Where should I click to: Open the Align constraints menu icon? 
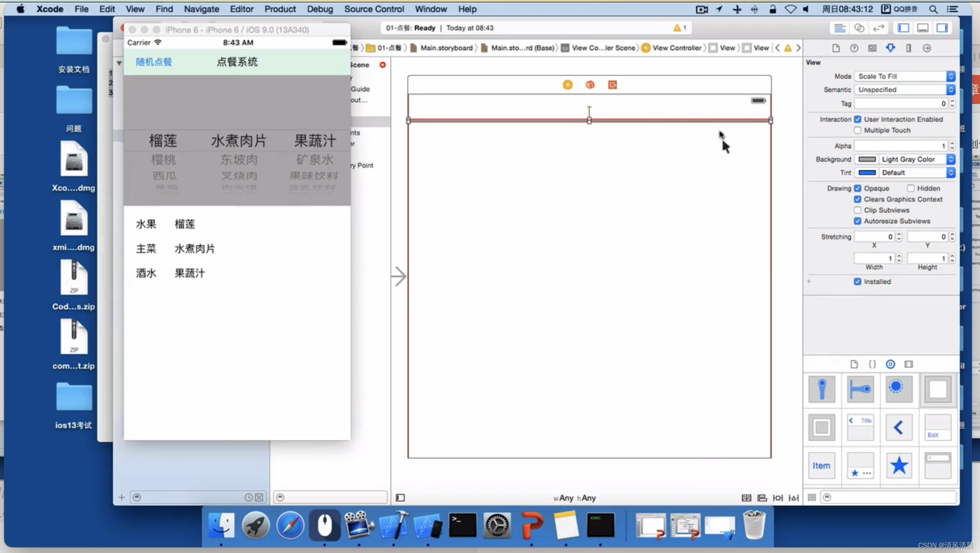(762, 498)
